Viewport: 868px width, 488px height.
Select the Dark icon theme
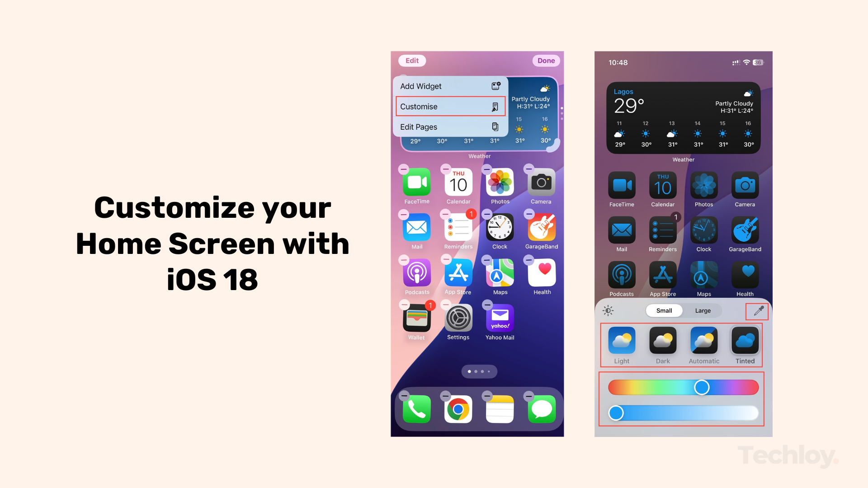[664, 342]
